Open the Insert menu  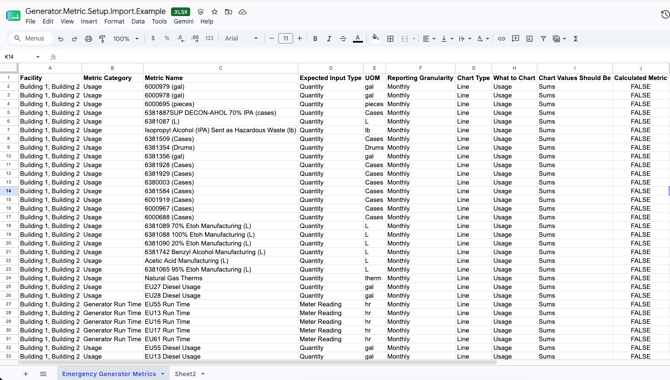(x=89, y=21)
